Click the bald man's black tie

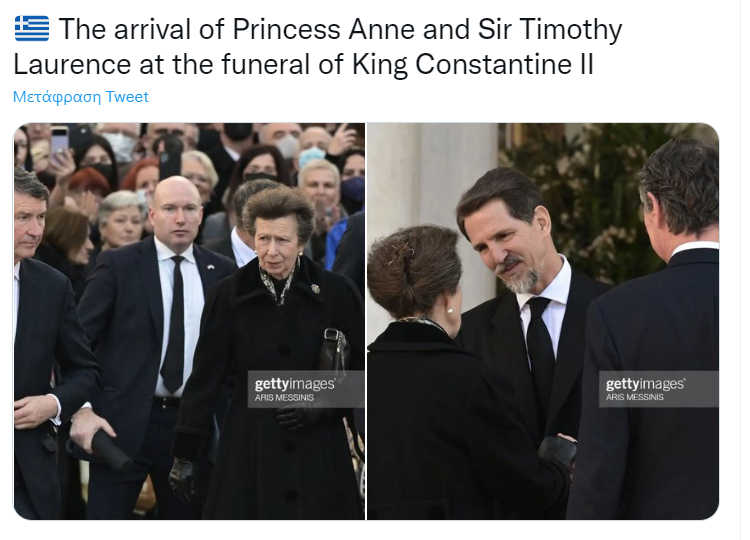tap(174, 325)
